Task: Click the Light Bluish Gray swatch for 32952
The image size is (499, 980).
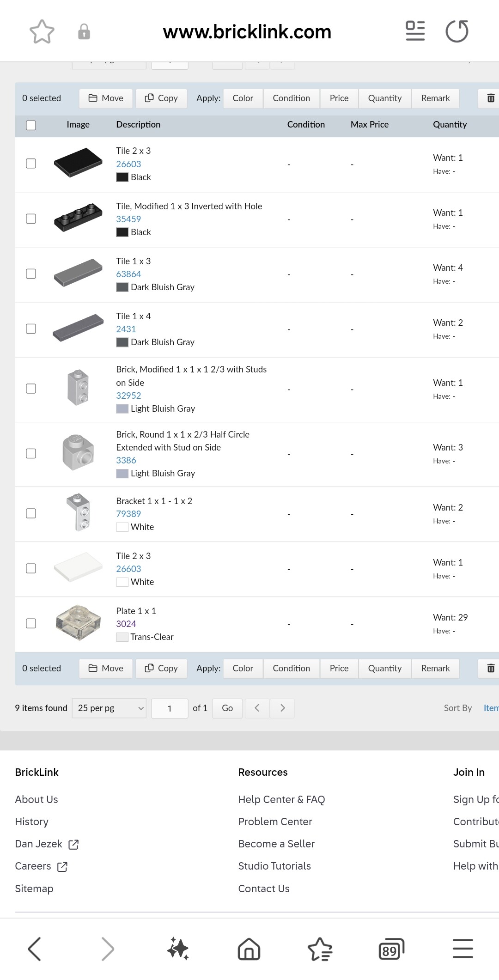Action: 122,408
